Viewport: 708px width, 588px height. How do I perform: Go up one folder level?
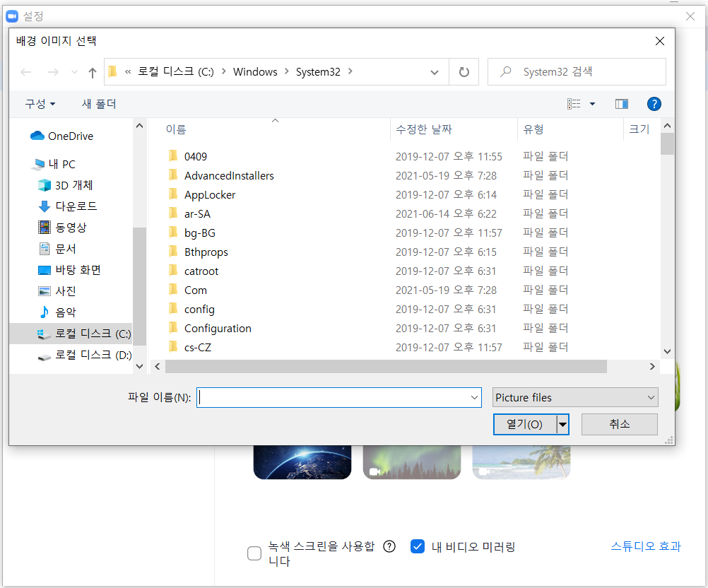click(x=93, y=72)
